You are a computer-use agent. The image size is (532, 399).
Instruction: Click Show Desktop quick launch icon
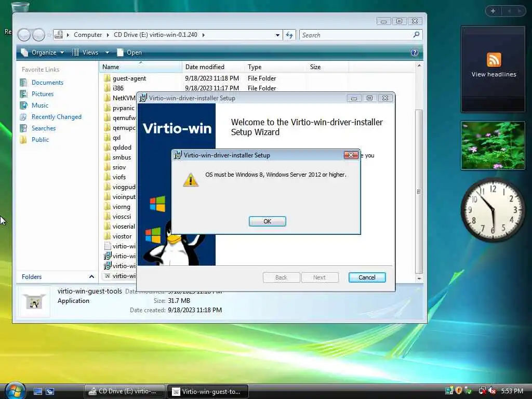tap(37, 391)
